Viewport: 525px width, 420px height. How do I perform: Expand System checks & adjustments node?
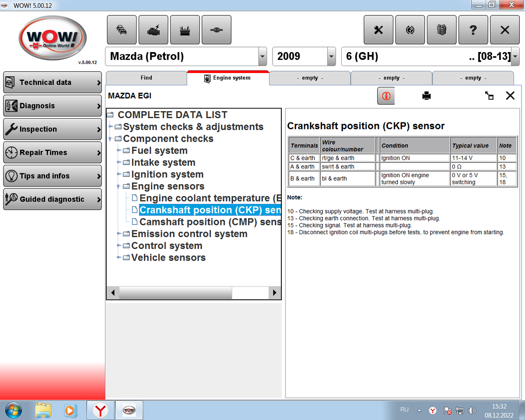point(111,127)
